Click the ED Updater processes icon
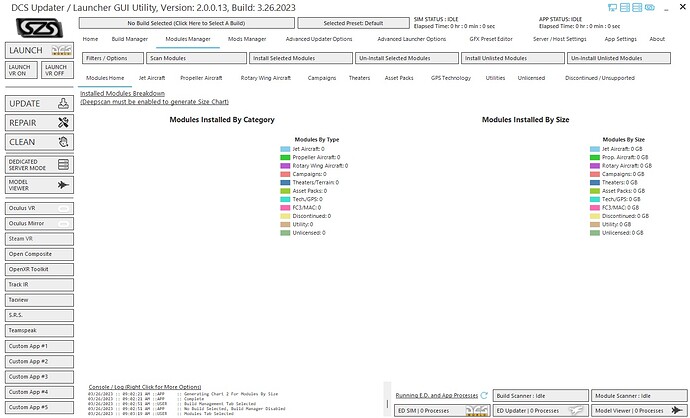 (x=576, y=411)
